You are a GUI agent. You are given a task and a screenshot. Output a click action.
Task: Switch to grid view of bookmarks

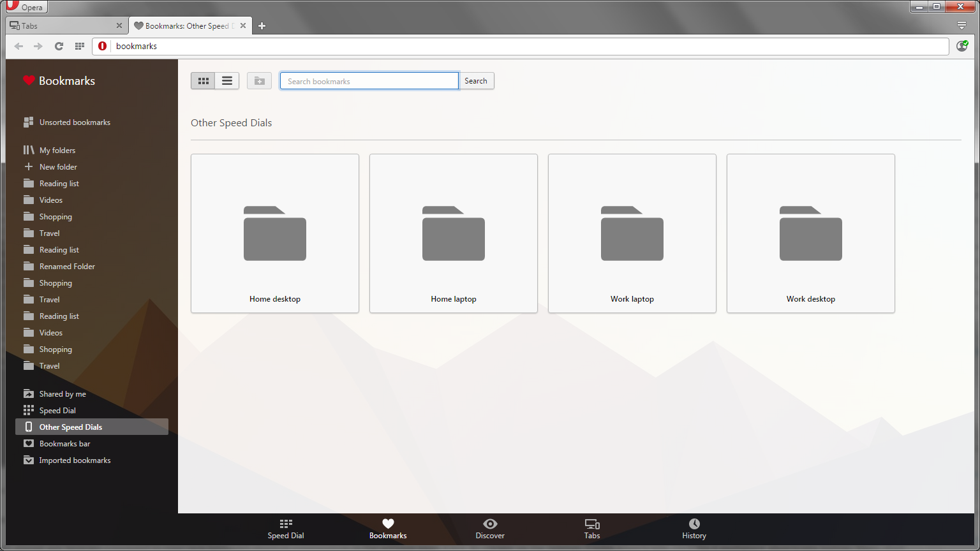tap(203, 80)
